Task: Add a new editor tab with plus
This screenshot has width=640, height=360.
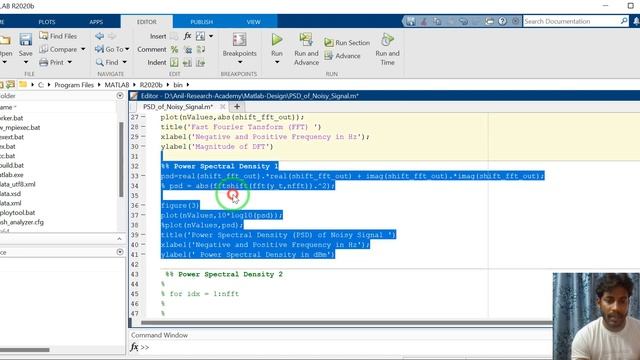Action: 237,107
